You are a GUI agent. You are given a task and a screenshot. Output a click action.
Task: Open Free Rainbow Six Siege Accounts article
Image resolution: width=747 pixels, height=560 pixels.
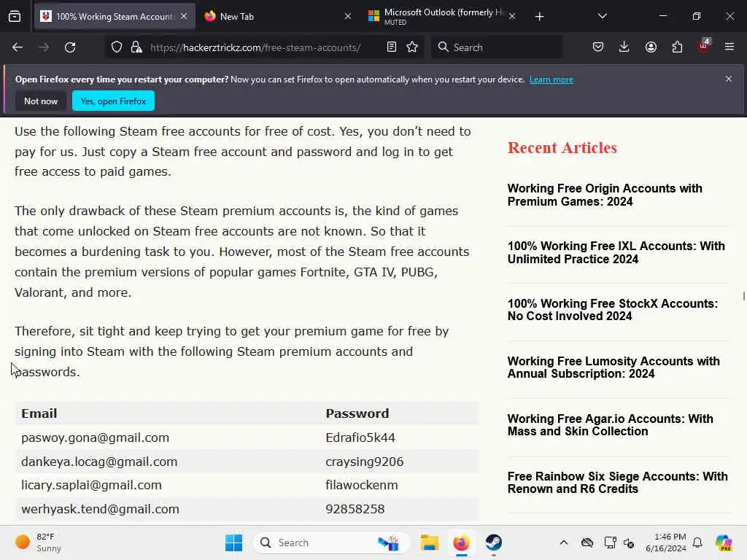(617, 483)
